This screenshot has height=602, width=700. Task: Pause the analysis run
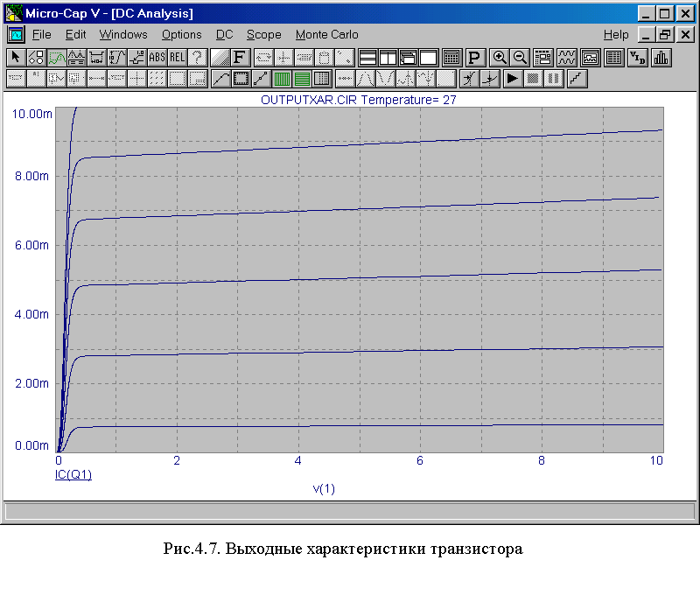553,79
